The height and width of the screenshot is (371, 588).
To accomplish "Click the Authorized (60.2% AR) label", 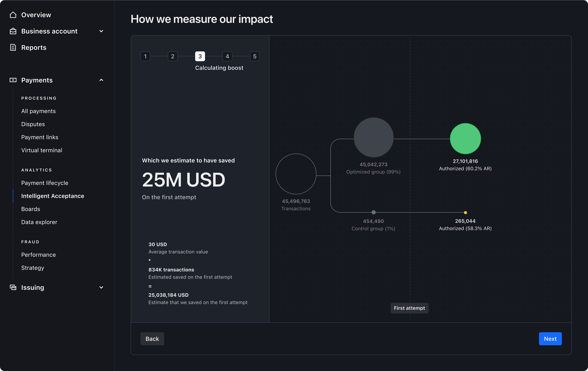I will (x=465, y=169).
